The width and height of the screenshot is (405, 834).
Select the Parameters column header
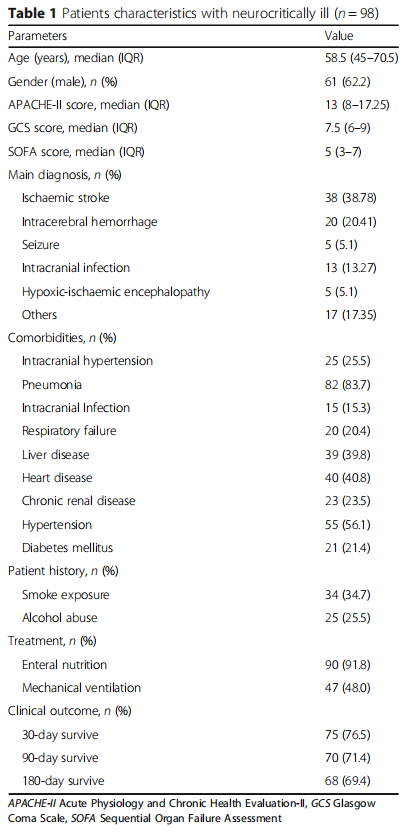[x=37, y=36]
